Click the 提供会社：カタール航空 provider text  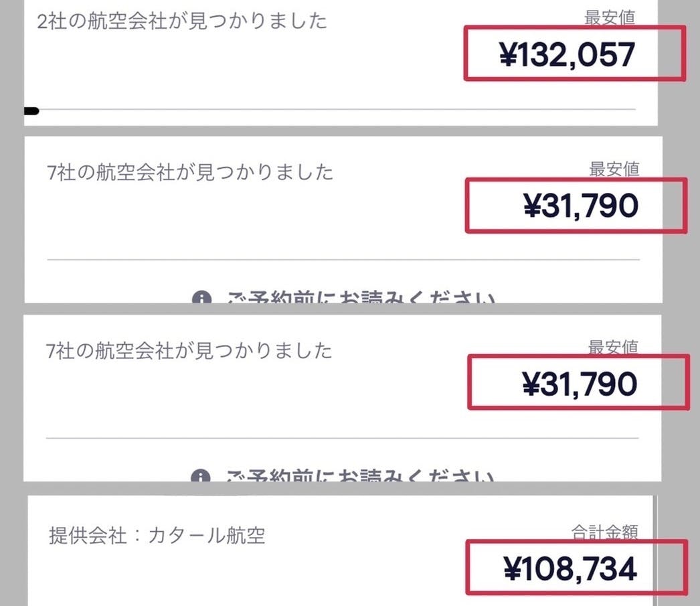point(157,536)
